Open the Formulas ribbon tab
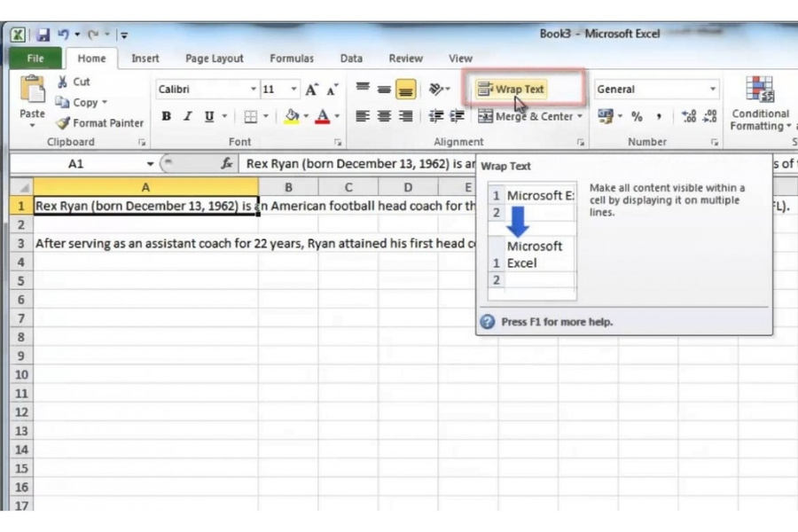The image size is (798, 532). pyautogui.click(x=292, y=59)
